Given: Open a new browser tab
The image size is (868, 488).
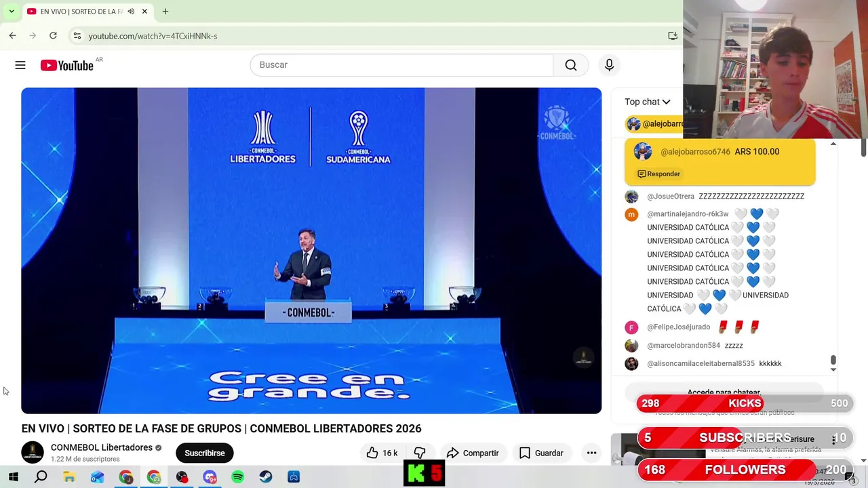Looking at the screenshot, I should pos(165,12).
